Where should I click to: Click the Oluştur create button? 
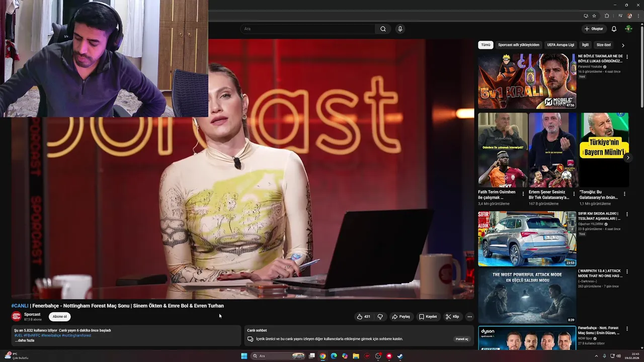[594, 29]
